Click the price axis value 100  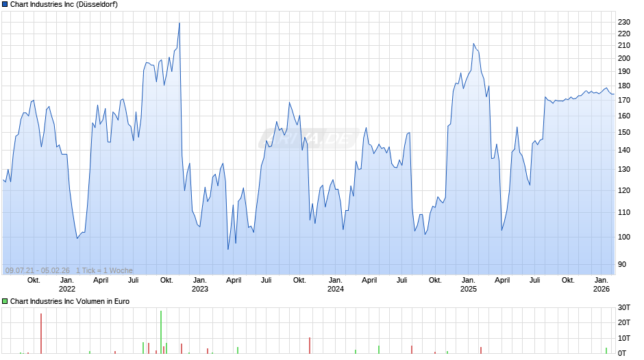coord(624,237)
